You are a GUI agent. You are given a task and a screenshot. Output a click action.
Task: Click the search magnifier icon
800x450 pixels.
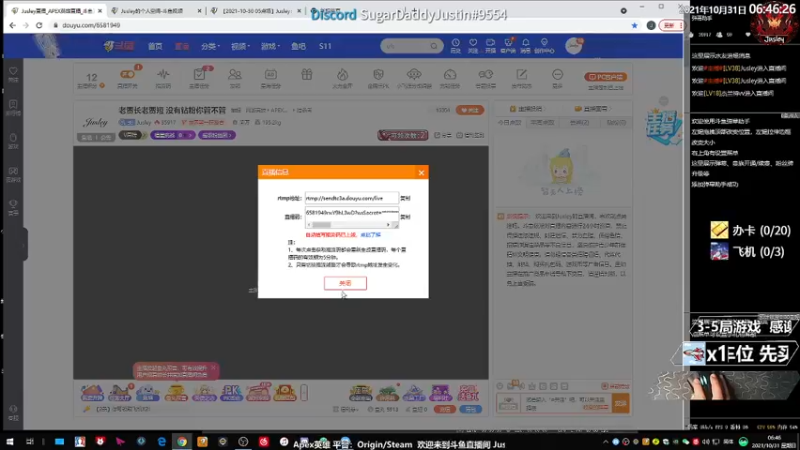(434, 46)
